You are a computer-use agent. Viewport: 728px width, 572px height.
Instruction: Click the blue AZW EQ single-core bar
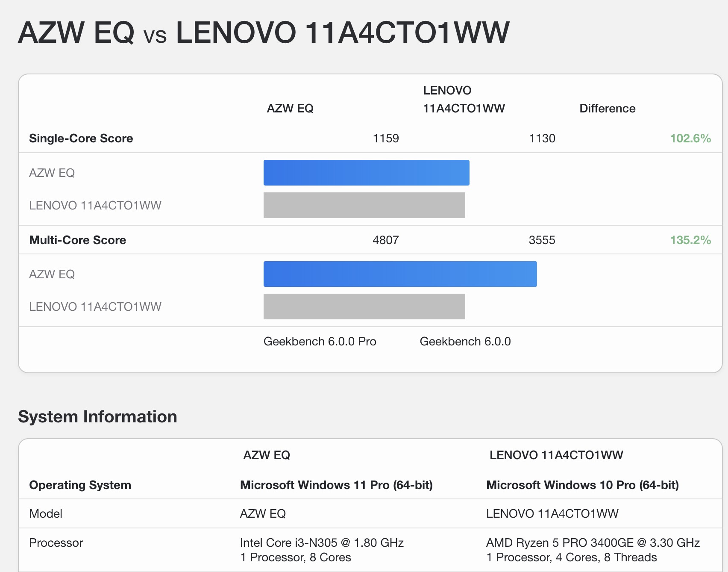click(366, 173)
